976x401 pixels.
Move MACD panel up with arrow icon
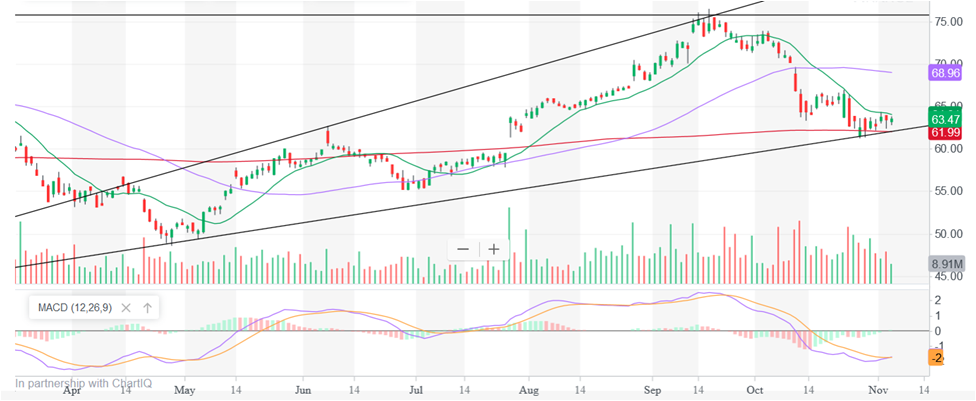(x=147, y=308)
